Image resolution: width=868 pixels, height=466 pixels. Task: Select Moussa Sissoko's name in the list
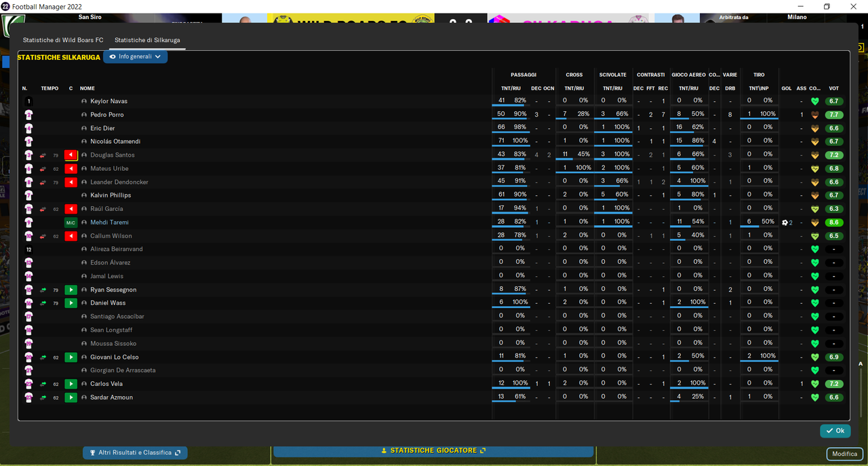(x=113, y=344)
